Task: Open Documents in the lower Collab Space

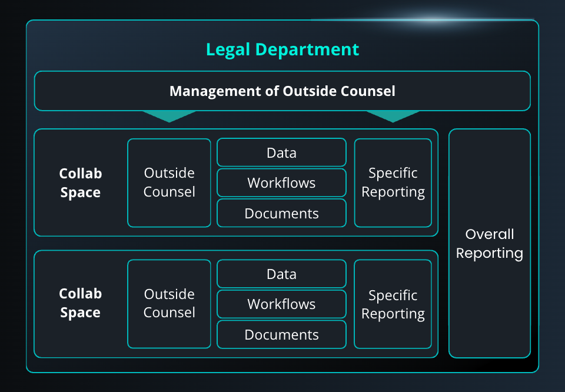Action: pyautogui.click(x=281, y=334)
